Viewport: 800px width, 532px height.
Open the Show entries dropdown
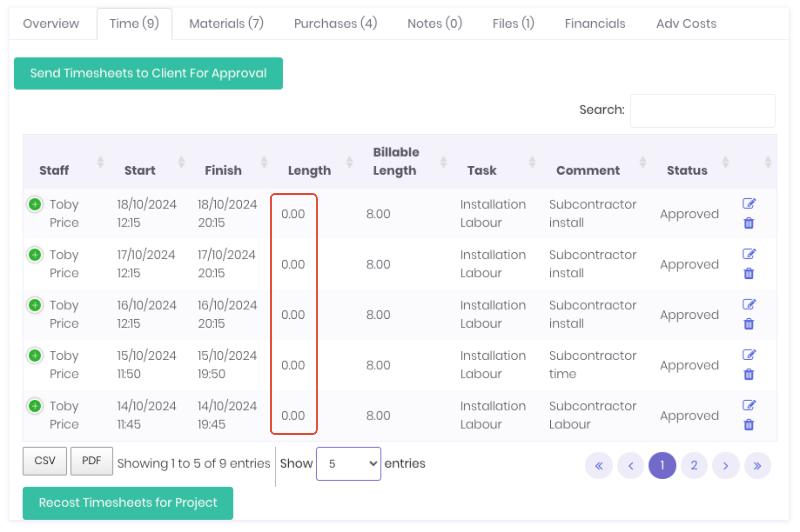(348, 464)
